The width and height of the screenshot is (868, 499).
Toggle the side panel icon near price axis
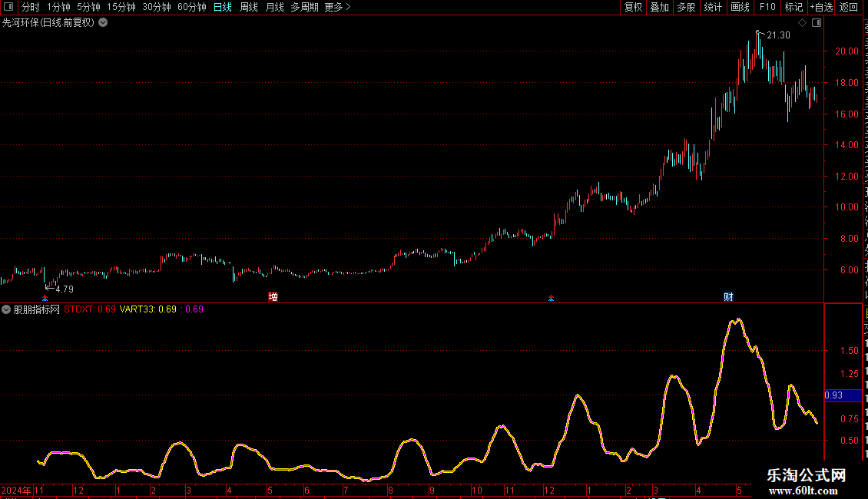(x=817, y=23)
